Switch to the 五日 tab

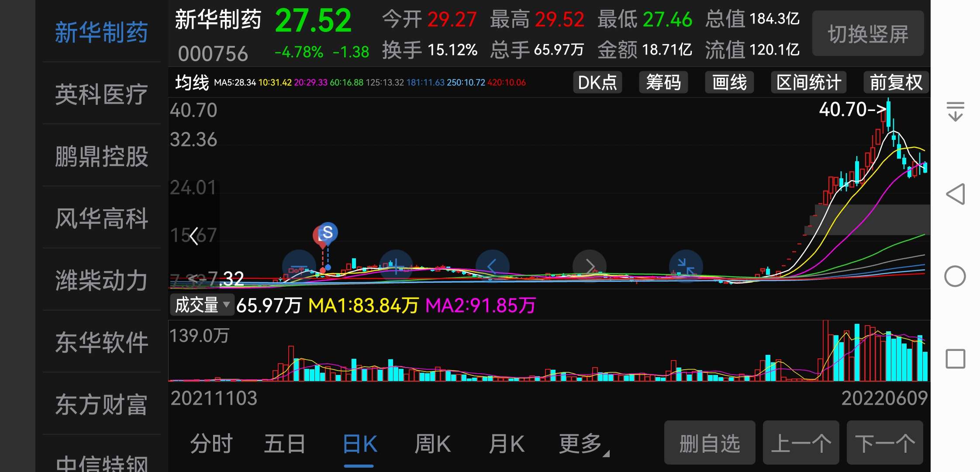pyautogui.click(x=285, y=444)
